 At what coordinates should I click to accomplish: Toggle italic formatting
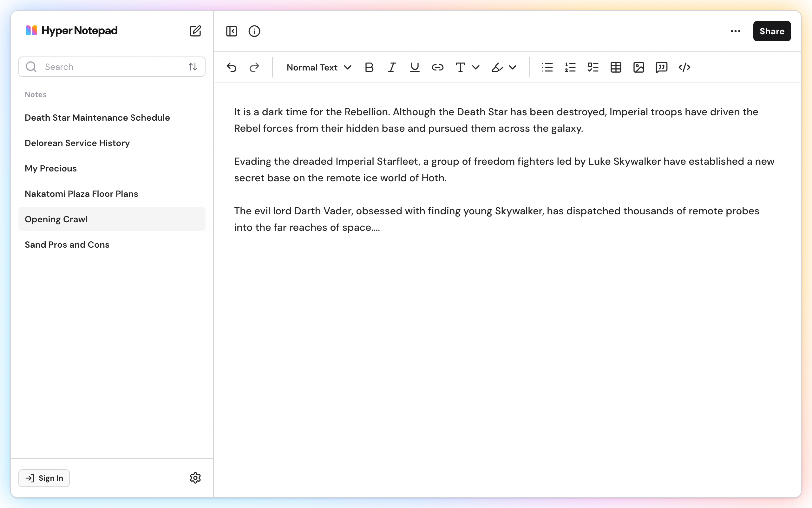[x=392, y=67]
